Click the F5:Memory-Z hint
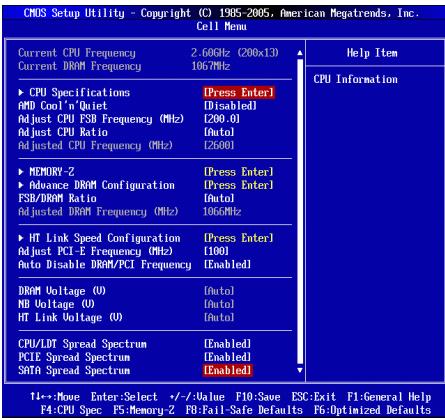Viewport: 445px width, 418px height. tap(144, 410)
